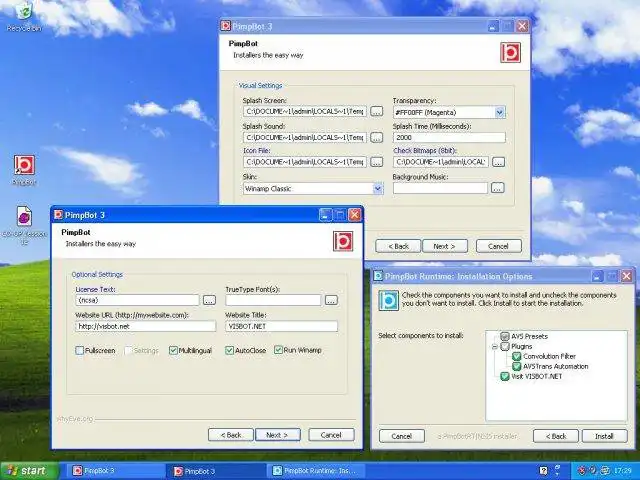Open the Windows Start menu
The image size is (640, 480).
[x=29, y=471]
